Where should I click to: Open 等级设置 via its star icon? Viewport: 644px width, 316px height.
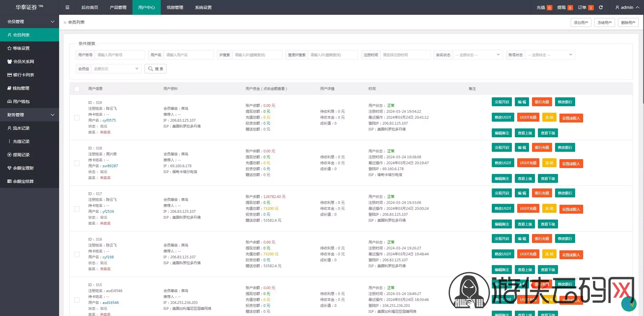point(9,48)
